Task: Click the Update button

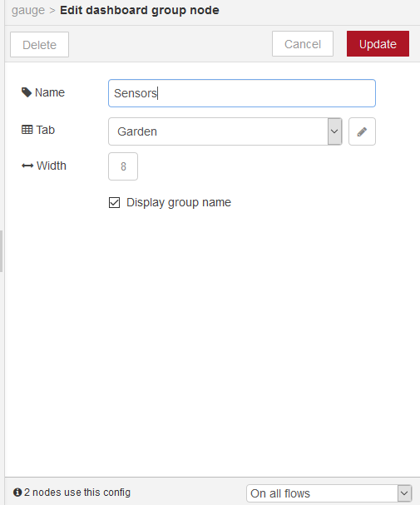Action: pos(378,44)
